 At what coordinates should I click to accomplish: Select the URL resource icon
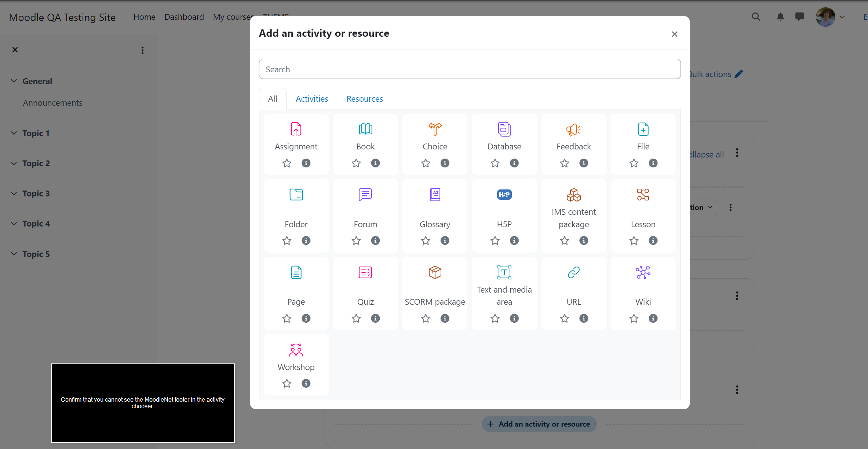pos(573,272)
